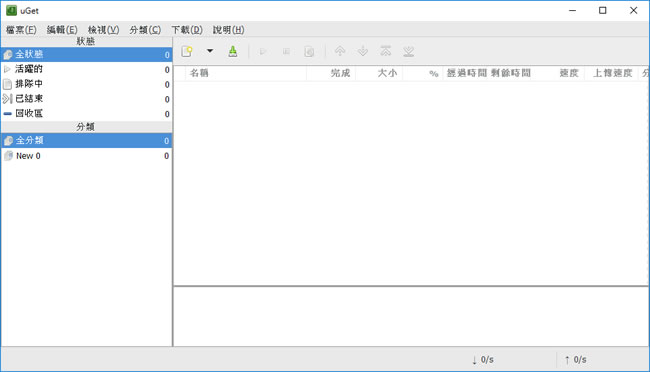Click the upload speed ↑ 0/s indicator
This screenshot has width=650, height=372.
click(576, 360)
